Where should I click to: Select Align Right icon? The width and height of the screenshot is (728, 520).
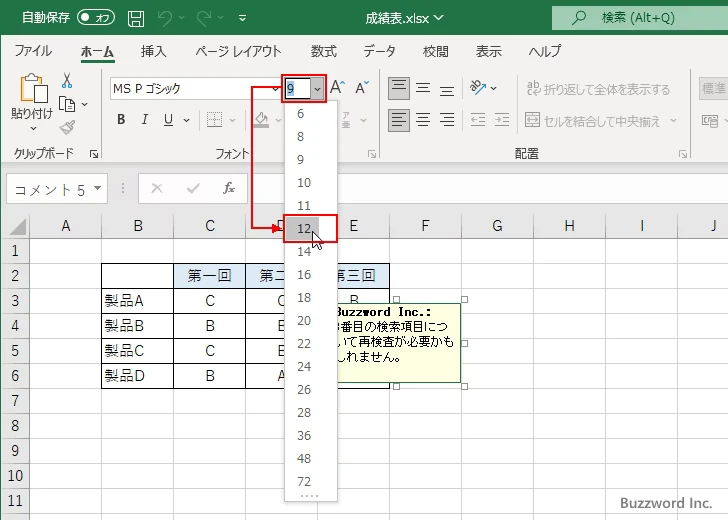click(447, 121)
